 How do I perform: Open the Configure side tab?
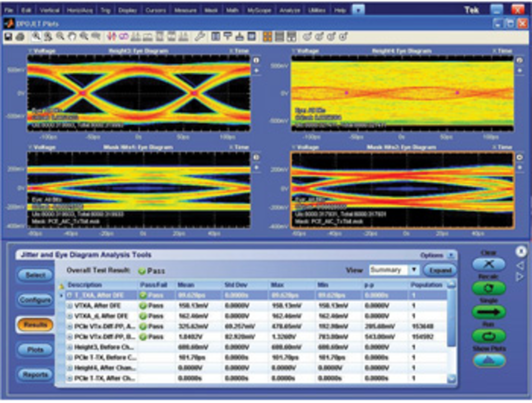pyautogui.click(x=35, y=300)
